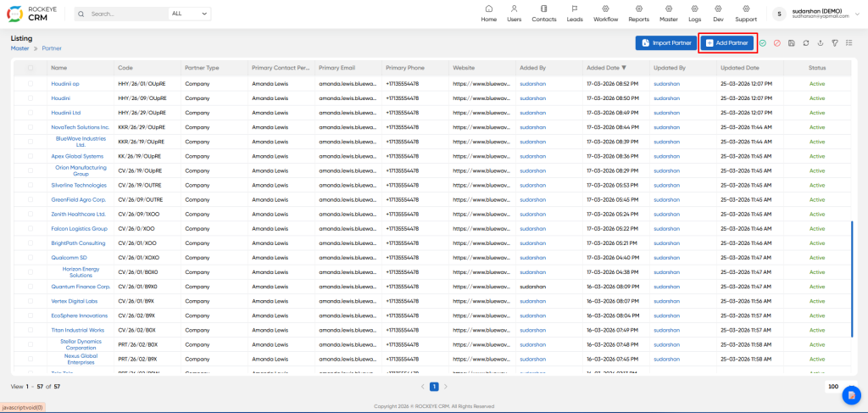Viewport: 868px width, 413px height.
Task: Check the Silverline Technologies row checkbox
Action: 31,185
